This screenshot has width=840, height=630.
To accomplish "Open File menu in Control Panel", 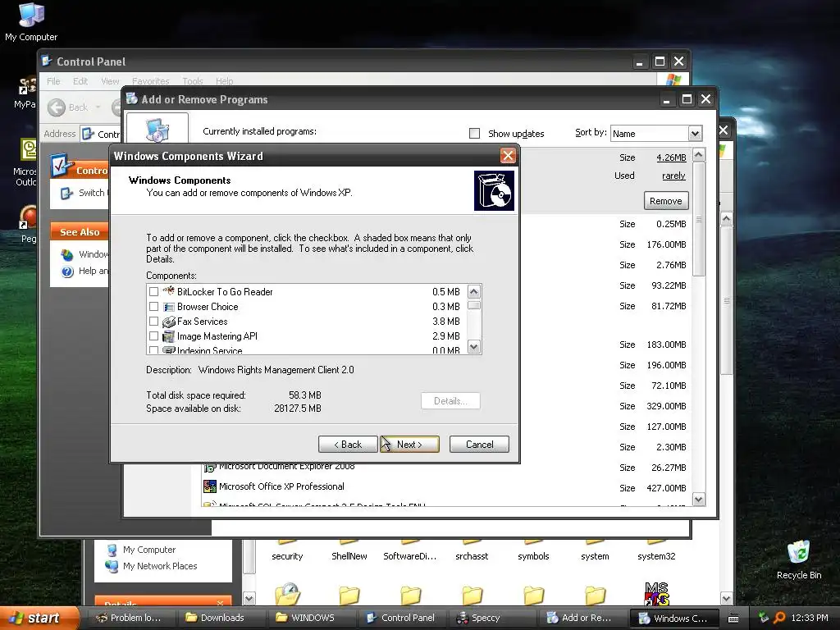I will (53, 81).
